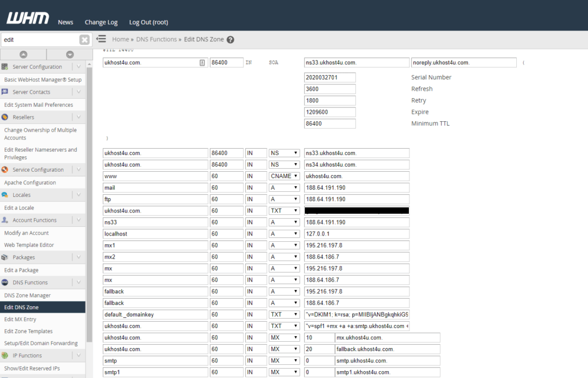Open Edit a Package
The width and height of the screenshot is (588, 378).
(x=21, y=270)
